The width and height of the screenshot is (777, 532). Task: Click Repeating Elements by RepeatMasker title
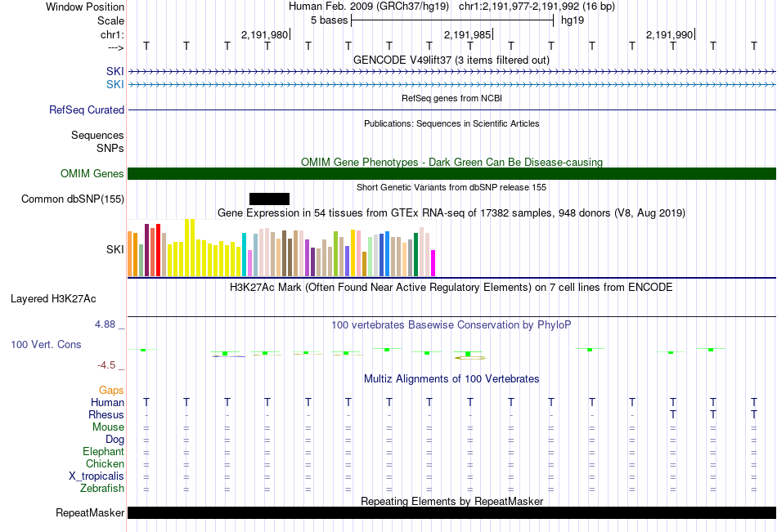pyautogui.click(x=451, y=501)
